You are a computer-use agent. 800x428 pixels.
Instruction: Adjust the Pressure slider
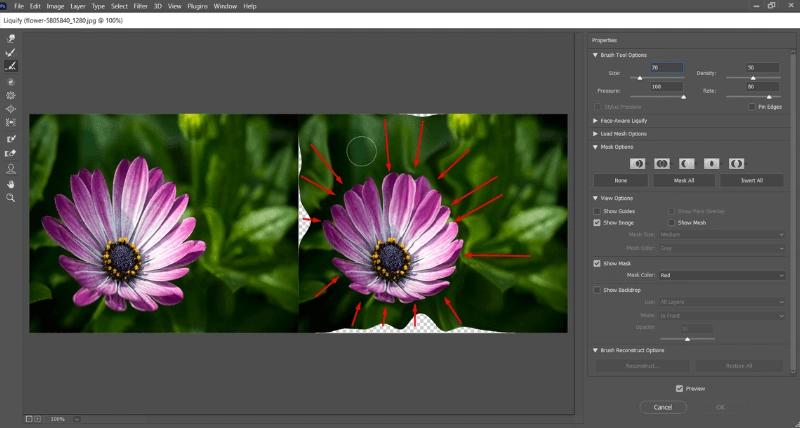(x=657, y=96)
